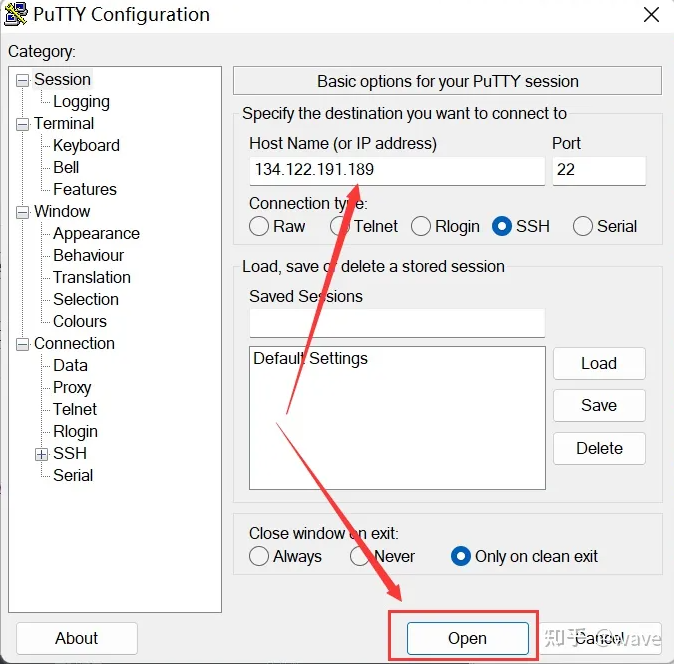Open the Bell settings category

click(66, 168)
